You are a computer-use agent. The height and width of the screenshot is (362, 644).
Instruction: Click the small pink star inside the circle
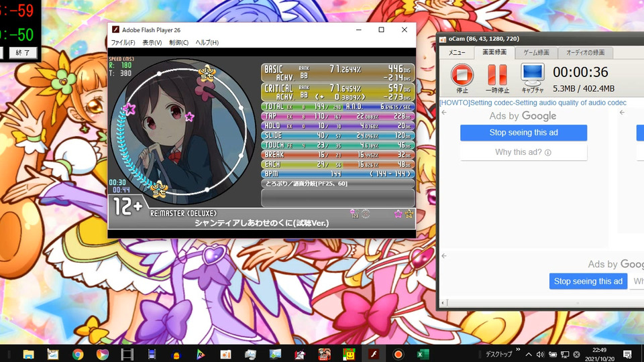[189, 117]
